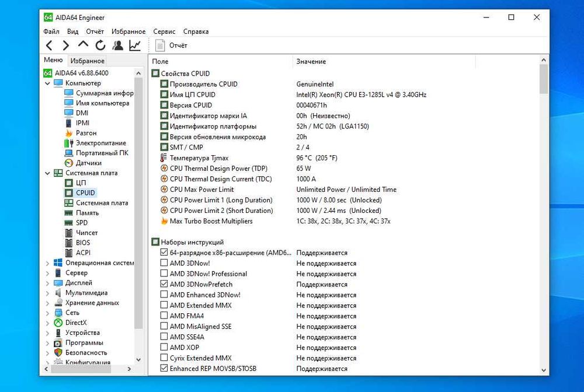The width and height of the screenshot is (584, 392).
Task: Expand the Хранение данных node
Action: click(x=47, y=303)
